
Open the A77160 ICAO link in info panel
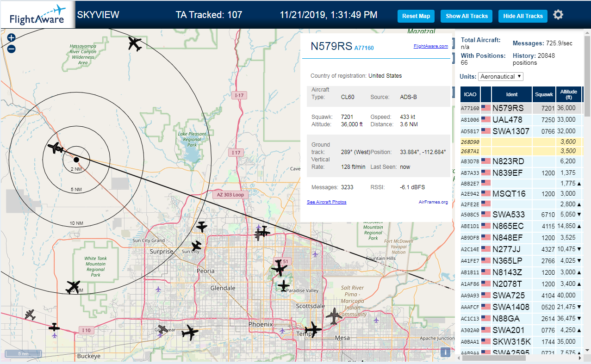coord(364,48)
